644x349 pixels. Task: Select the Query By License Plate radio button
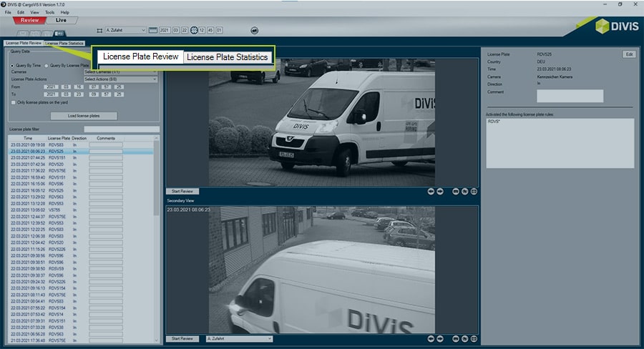pyautogui.click(x=47, y=66)
